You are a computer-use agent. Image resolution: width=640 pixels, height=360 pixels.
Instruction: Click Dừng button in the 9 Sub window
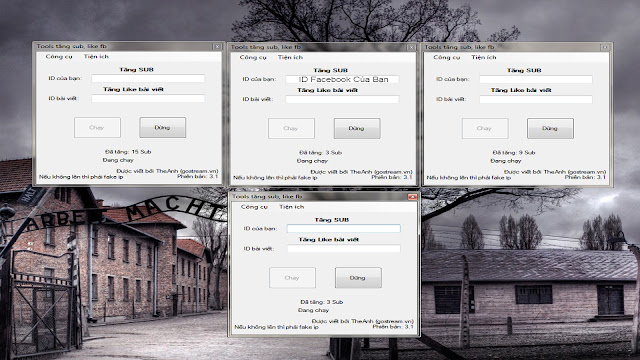[x=550, y=128]
